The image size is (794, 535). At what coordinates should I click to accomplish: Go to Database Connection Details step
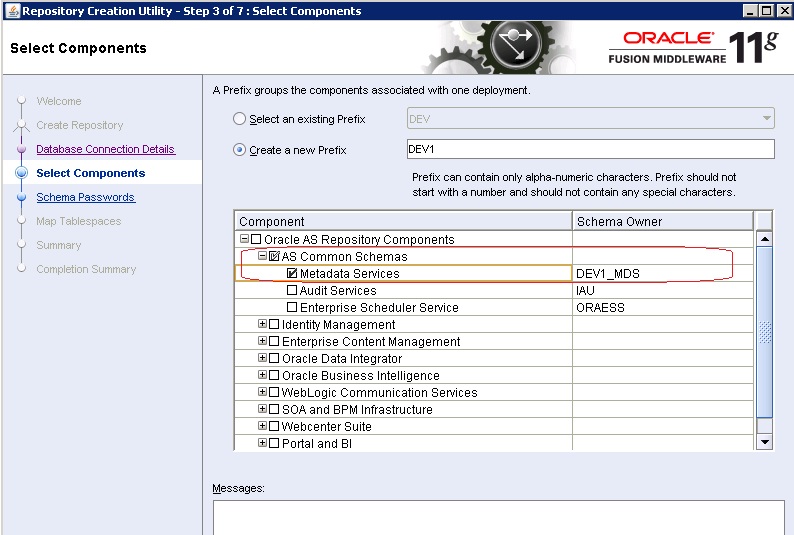tap(105, 149)
